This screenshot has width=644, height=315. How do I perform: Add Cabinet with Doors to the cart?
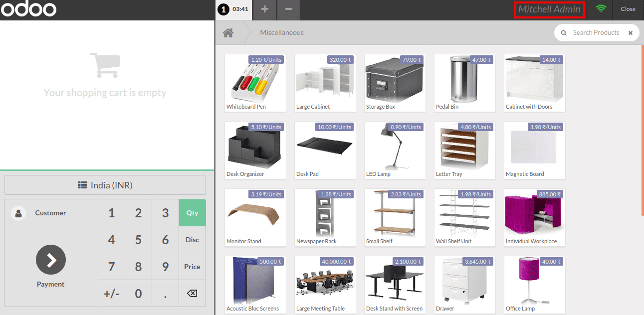click(x=535, y=83)
